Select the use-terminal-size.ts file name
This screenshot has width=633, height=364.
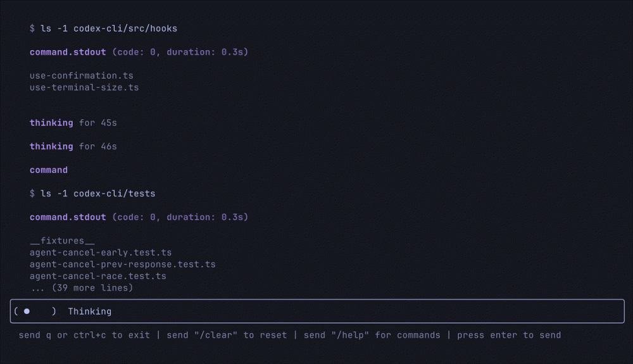pyautogui.click(x=84, y=87)
